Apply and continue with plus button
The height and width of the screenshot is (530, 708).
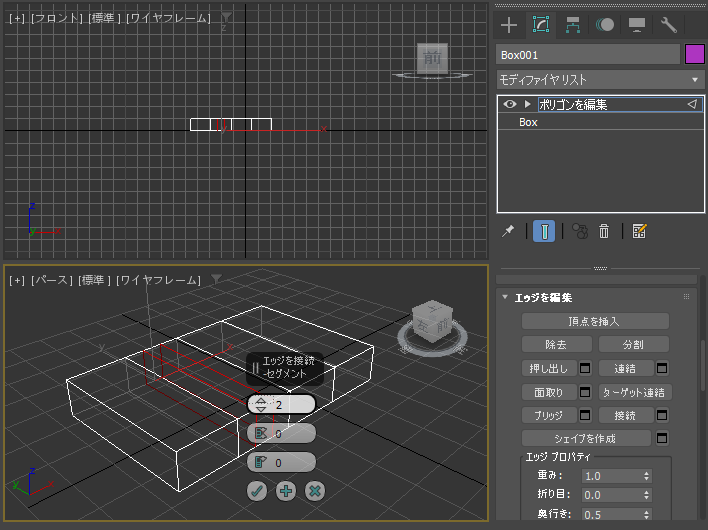(x=286, y=491)
